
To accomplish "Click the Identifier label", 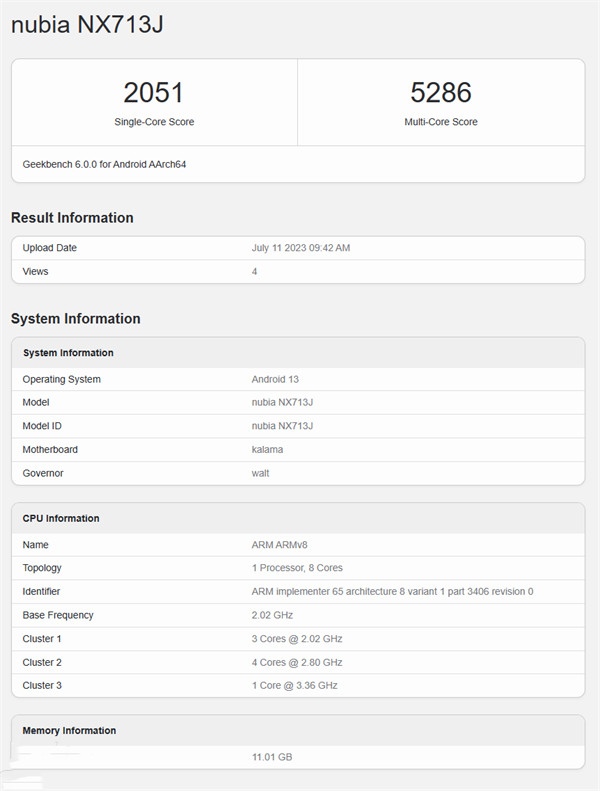I will click(x=41, y=591).
